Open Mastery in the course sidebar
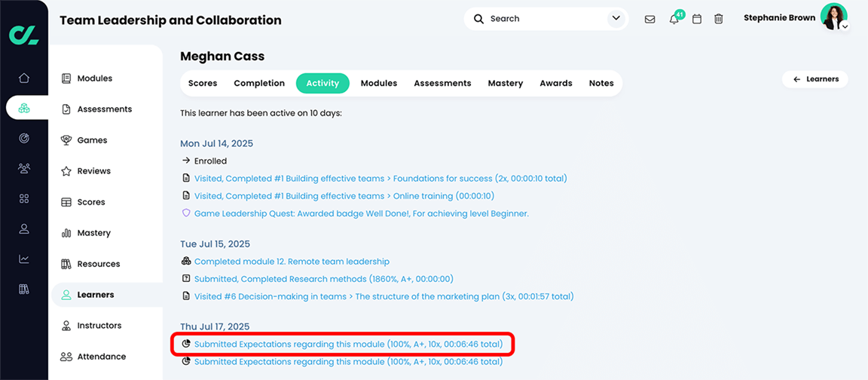 pos(86,233)
